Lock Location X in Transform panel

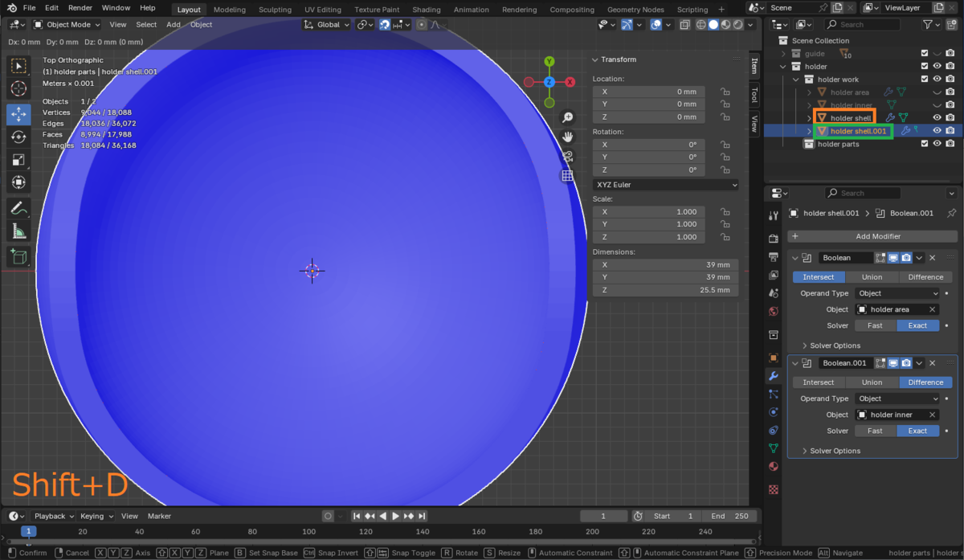[x=725, y=92]
